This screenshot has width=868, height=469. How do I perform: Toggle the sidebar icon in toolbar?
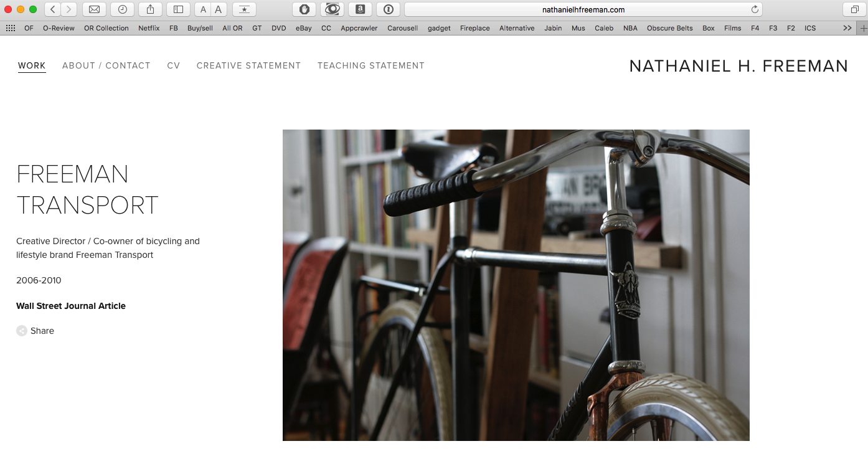click(x=178, y=9)
